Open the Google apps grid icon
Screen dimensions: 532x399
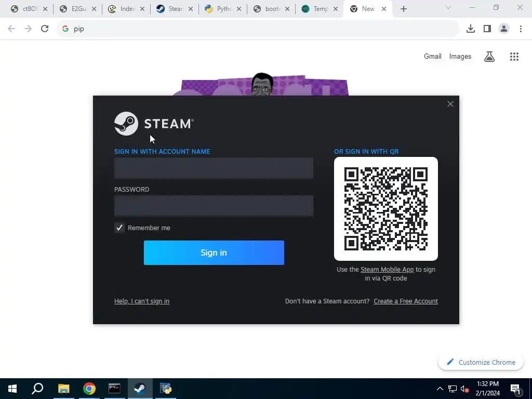coord(514,56)
